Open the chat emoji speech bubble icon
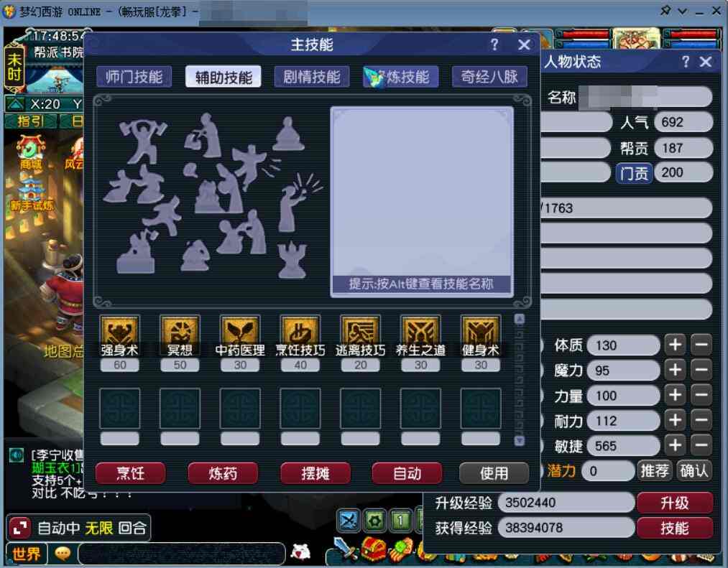The image size is (728, 568). point(63,553)
